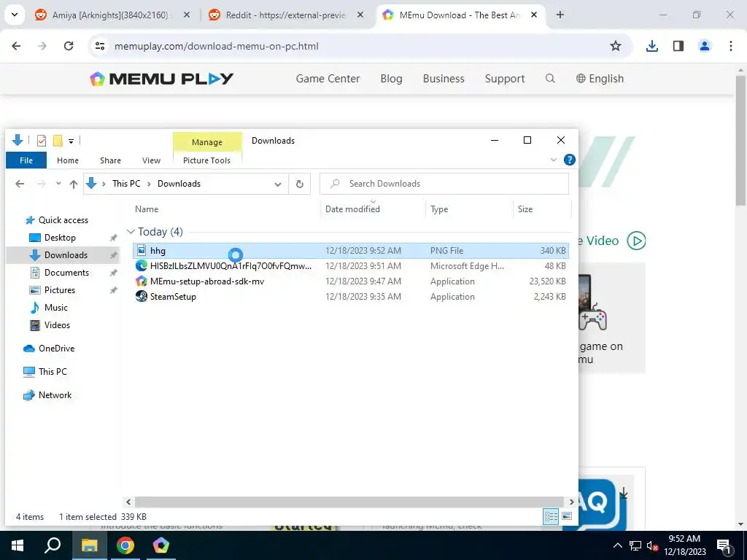
Task: Bookmark this page with the star icon
Action: 616,46
